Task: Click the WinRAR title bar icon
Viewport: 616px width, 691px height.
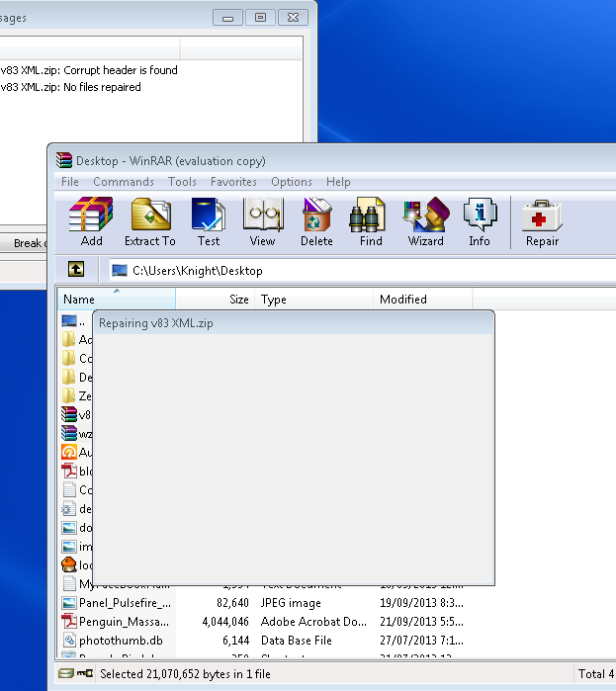Action: coord(64,160)
